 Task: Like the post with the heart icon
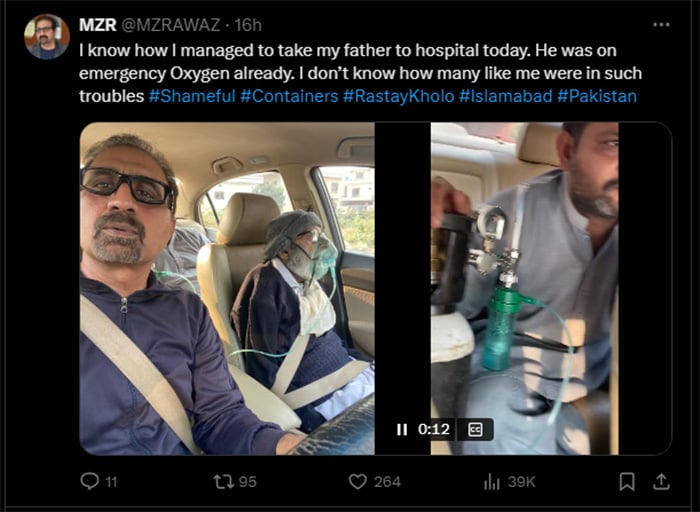click(x=358, y=482)
